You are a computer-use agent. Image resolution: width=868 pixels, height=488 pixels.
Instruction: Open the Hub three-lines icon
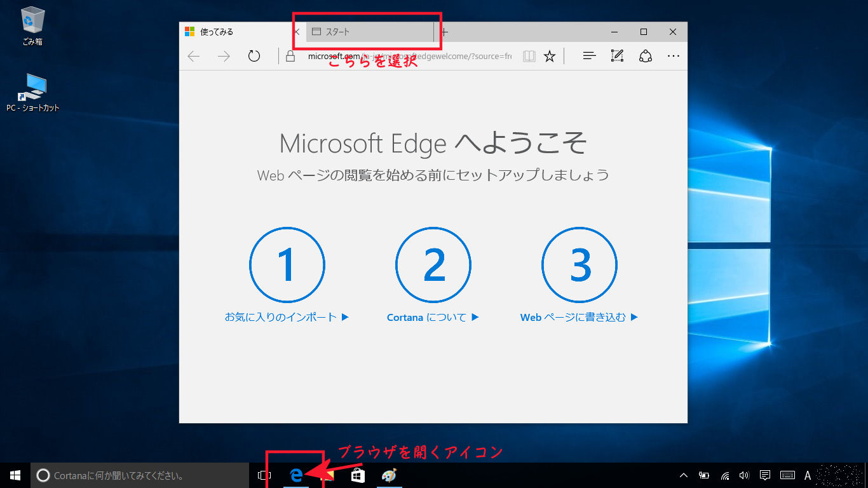tap(590, 57)
